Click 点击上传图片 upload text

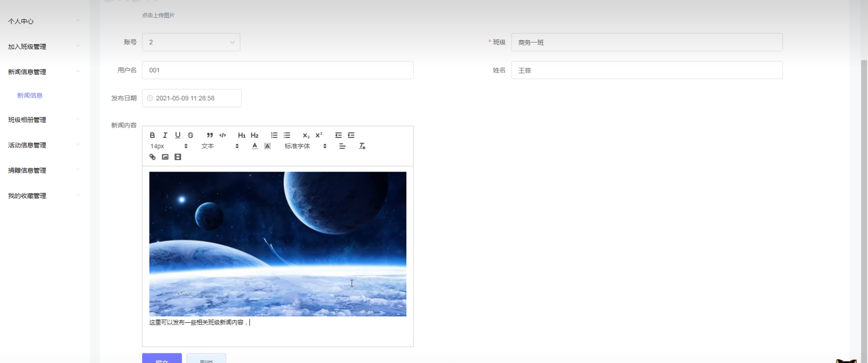(158, 15)
